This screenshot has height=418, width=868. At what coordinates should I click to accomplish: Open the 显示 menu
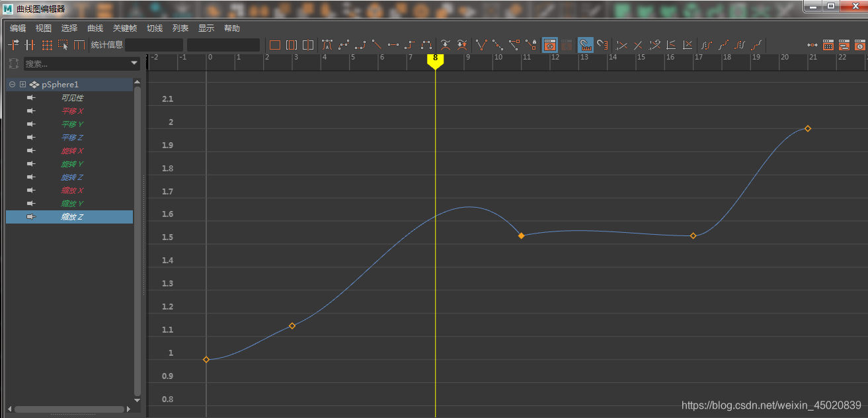pos(206,28)
